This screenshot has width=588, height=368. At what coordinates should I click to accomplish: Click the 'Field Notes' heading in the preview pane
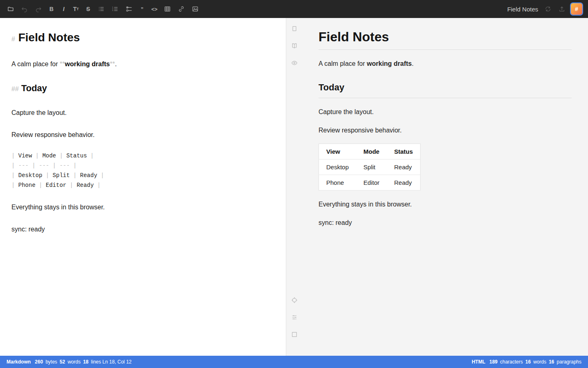354,37
